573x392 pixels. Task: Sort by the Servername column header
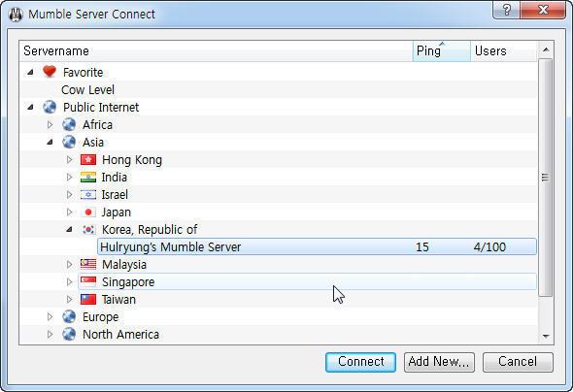(216, 50)
